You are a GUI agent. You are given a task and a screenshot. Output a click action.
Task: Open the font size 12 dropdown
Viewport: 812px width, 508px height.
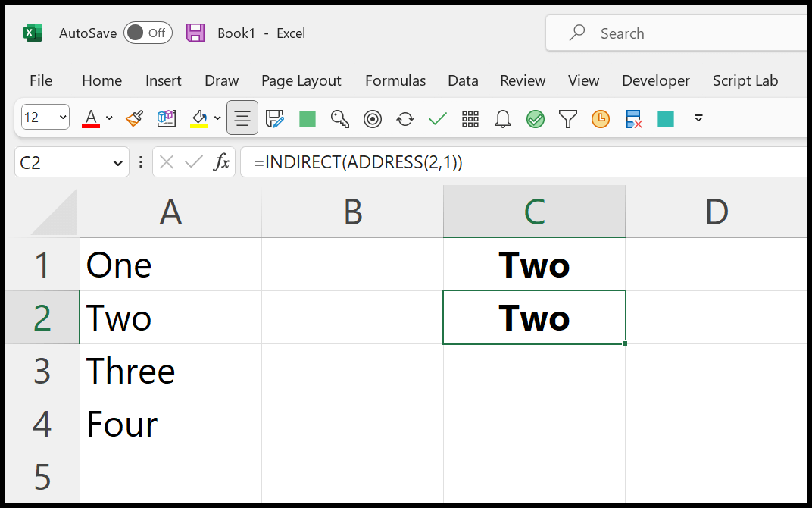[x=45, y=118]
